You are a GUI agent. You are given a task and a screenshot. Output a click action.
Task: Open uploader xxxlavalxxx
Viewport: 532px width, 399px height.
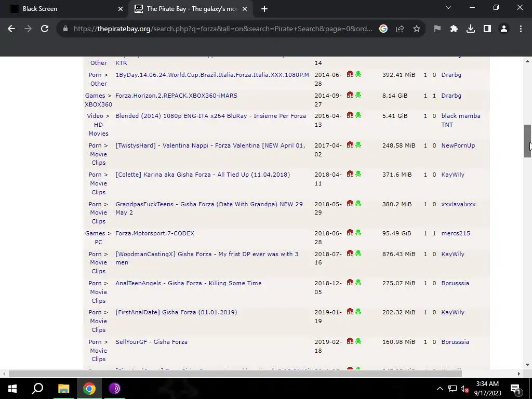tap(458, 204)
